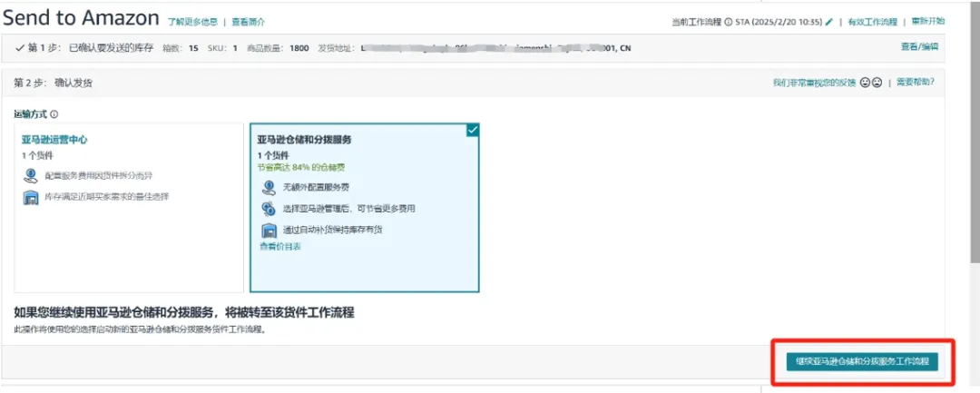Click the coins icon beside 选择亚马逊管理后

269,209
